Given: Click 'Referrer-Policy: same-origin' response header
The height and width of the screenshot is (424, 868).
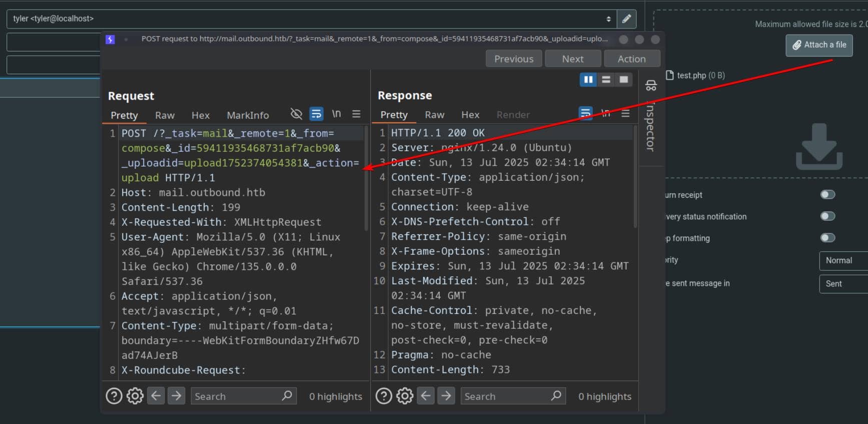Looking at the screenshot, I should click(x=479, y=236).
